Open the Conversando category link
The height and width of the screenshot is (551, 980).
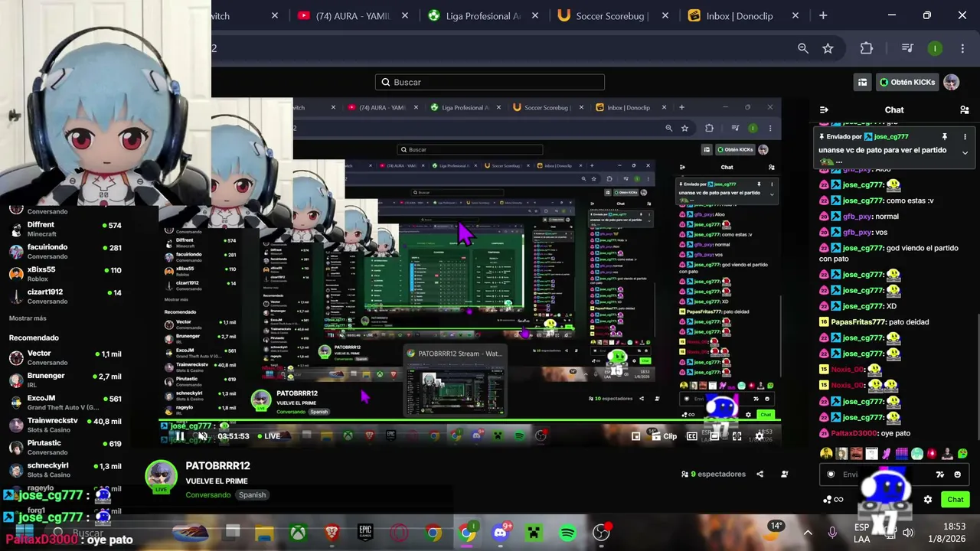(207, 495)
